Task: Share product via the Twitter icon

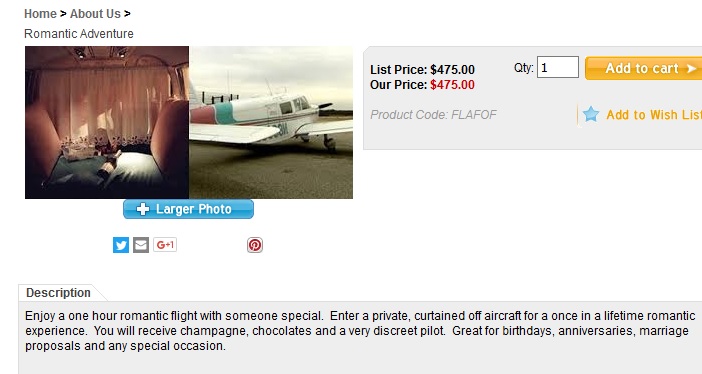Action: coord(121,245)
